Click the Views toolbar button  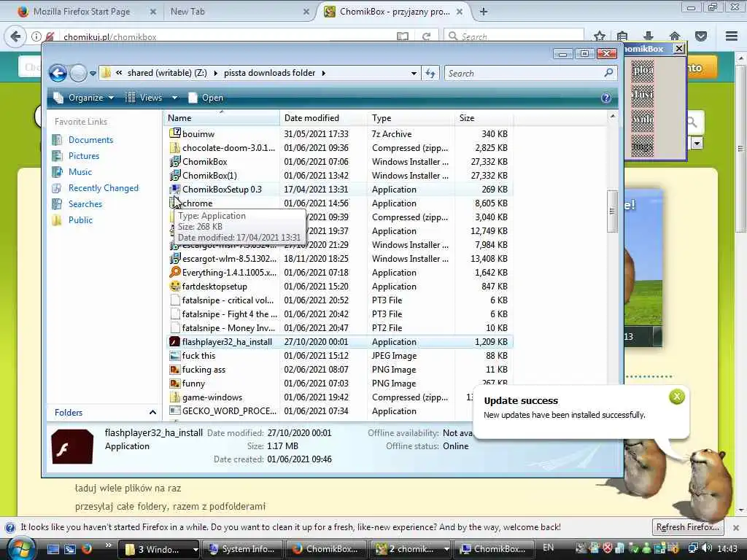(x=144, y=98)
